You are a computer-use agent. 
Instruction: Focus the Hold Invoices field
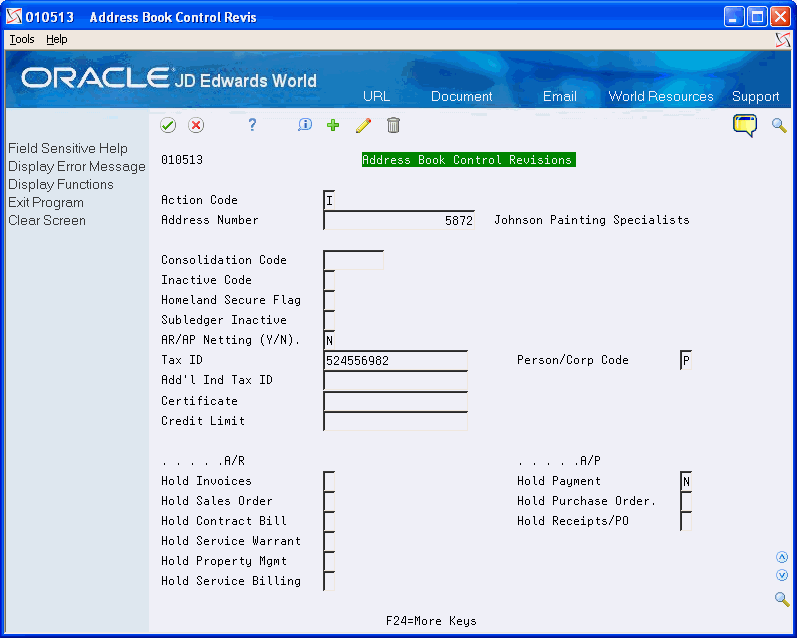(329, 481)
